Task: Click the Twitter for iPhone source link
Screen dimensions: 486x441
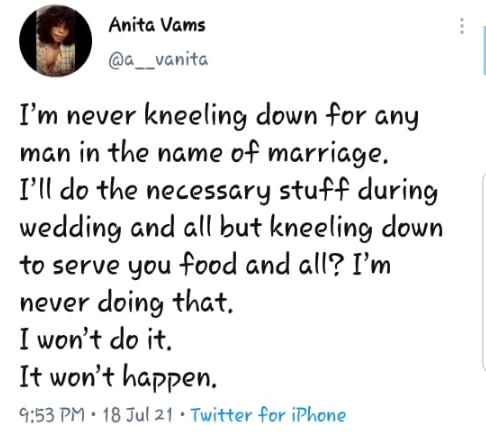Action: [268, 415]
